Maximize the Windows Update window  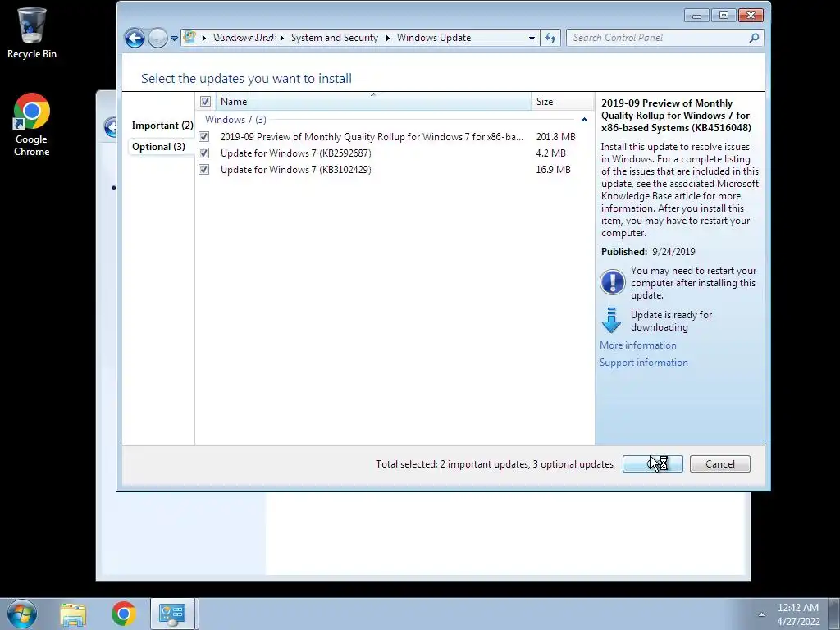(724, 16)
